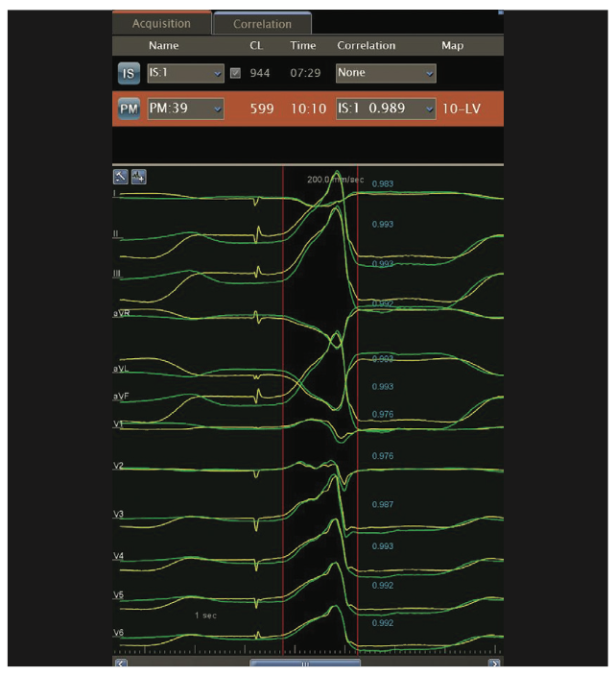The image size is (616, 676).
Task: Click the PM pace map icon
Action: 129,109
